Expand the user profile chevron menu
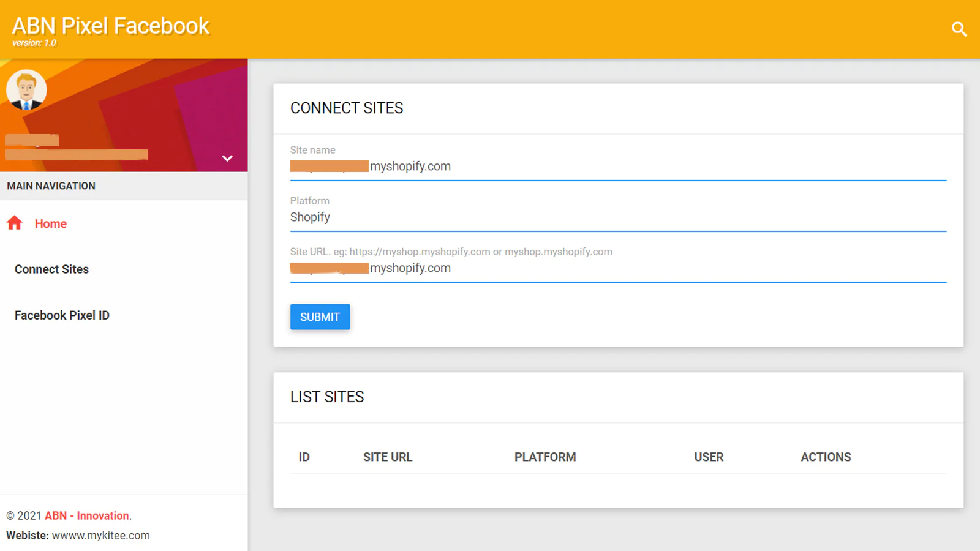This screenshot has width=980, height=551. click(227, 158)
